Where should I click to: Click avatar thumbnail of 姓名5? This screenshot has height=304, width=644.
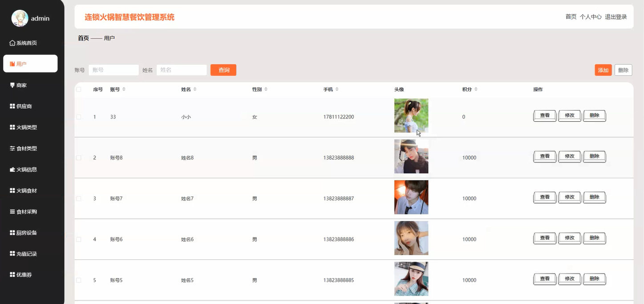point(411,279)
